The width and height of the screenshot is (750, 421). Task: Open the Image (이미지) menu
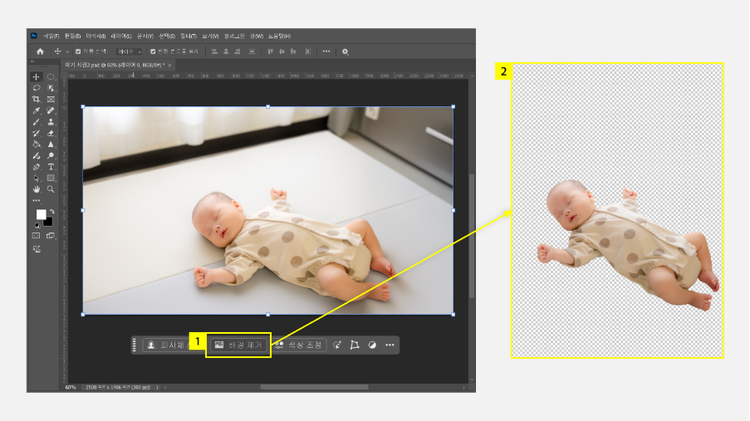click(x=96, y=36)
